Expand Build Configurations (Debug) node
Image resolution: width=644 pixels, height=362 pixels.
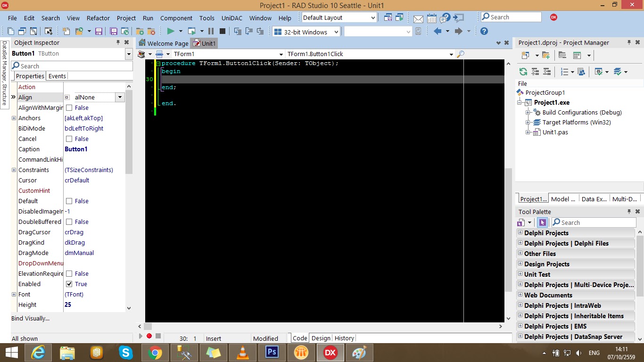click(x=528, y=113)
